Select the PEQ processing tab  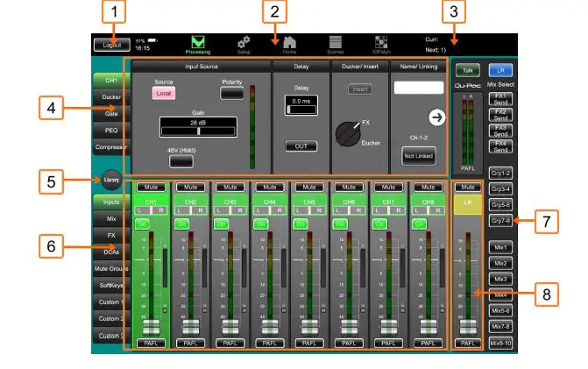tap(110, 131)
